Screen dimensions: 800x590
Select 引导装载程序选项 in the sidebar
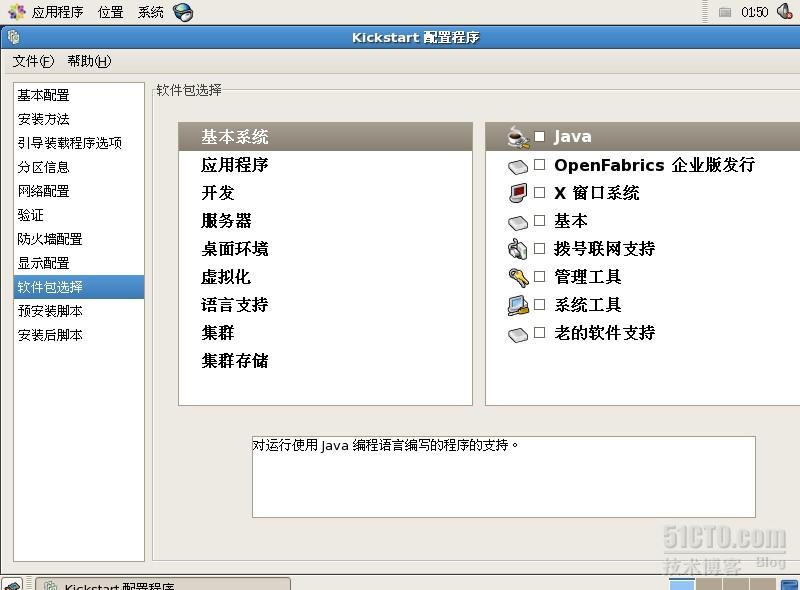coord(79,143)
